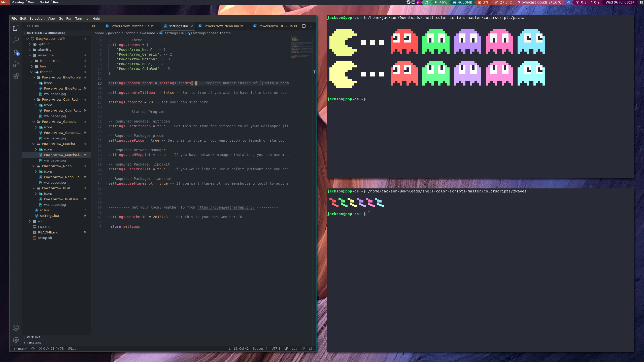Open the Run and Debug view
Screen dimensions: 644x362
coord(16,64)
